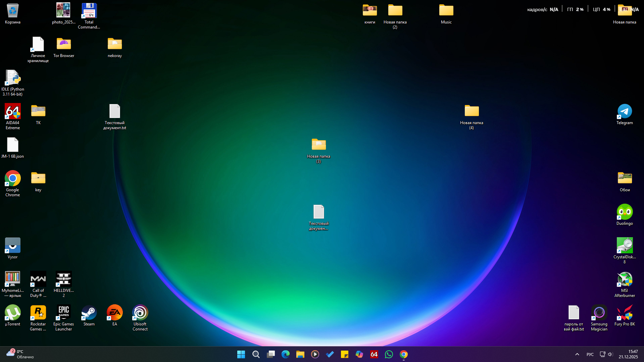Select the MyhomeLi… — ярлык shortcut
The image size is (644, 362).
pyautogui.click(x=12, y=285)
